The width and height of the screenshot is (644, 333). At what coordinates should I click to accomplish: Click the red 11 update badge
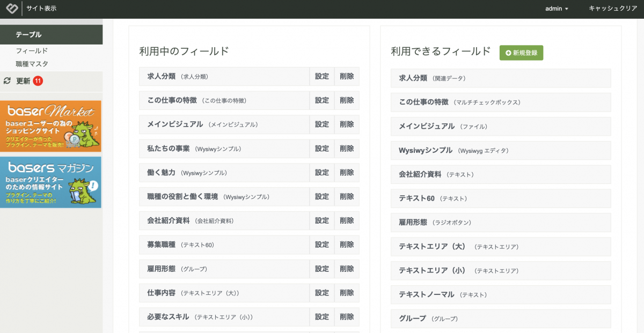[38, 81]
